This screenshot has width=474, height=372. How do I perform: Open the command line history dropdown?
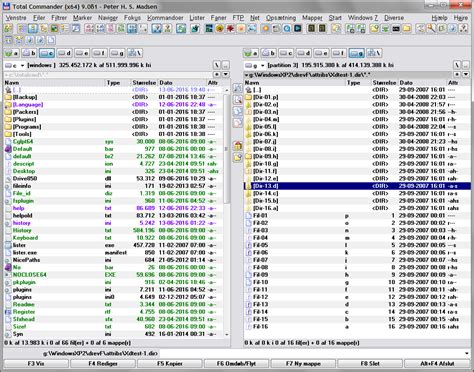(467, 353)
